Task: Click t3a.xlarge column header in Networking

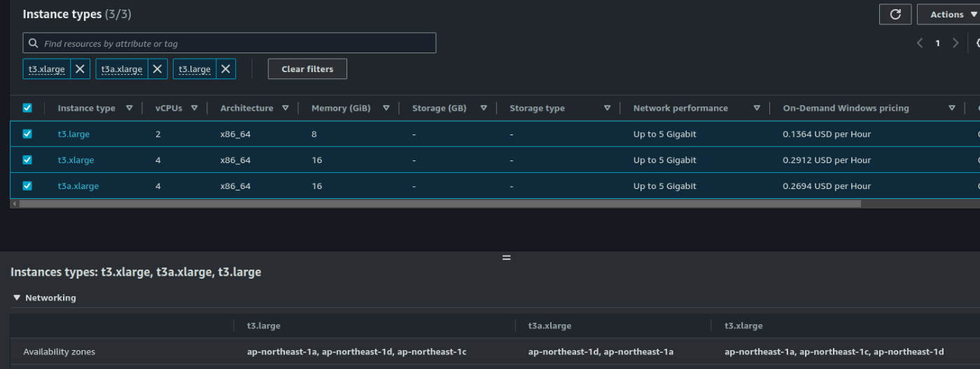Action: [549, 326]
